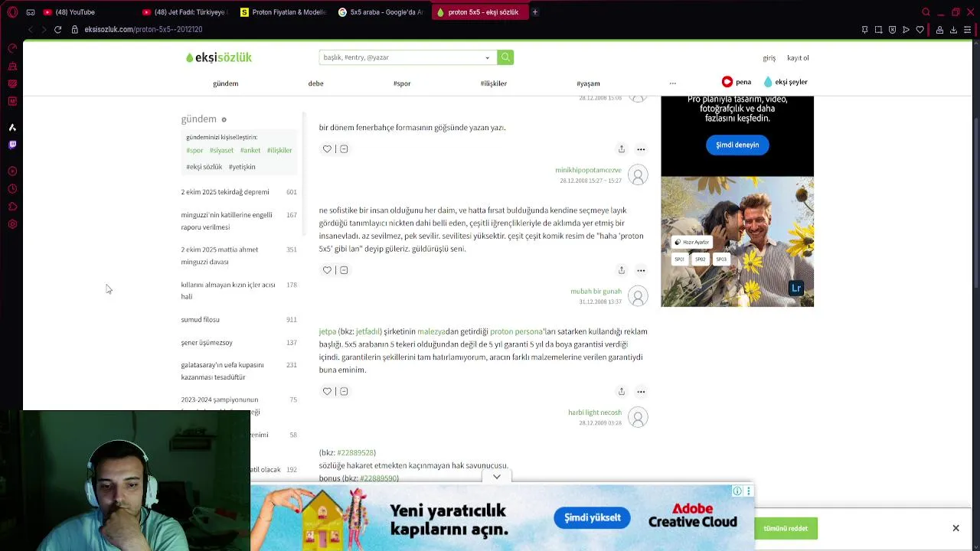This screenshot has height=551, width=980.
Task: Favorite the 'ne sofistike bir insan' entry
Action: tap(327, 270)
